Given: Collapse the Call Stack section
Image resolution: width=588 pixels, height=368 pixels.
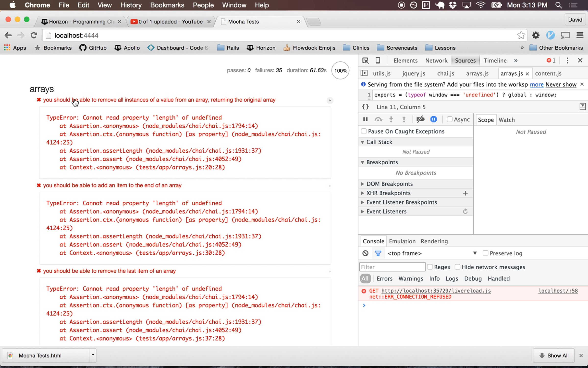Looking at the screenshot, I should [x=362, y=142].
